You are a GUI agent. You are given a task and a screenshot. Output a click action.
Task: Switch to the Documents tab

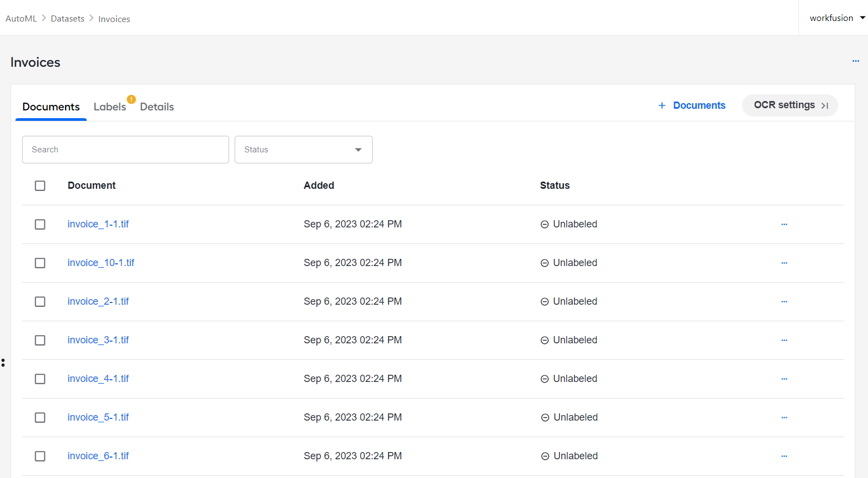(51, 107)
